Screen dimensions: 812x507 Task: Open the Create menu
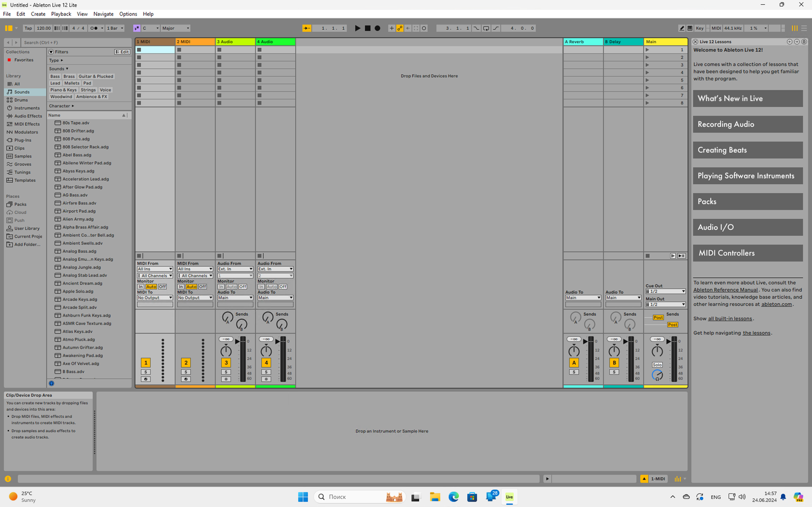(x=38, y=14)
